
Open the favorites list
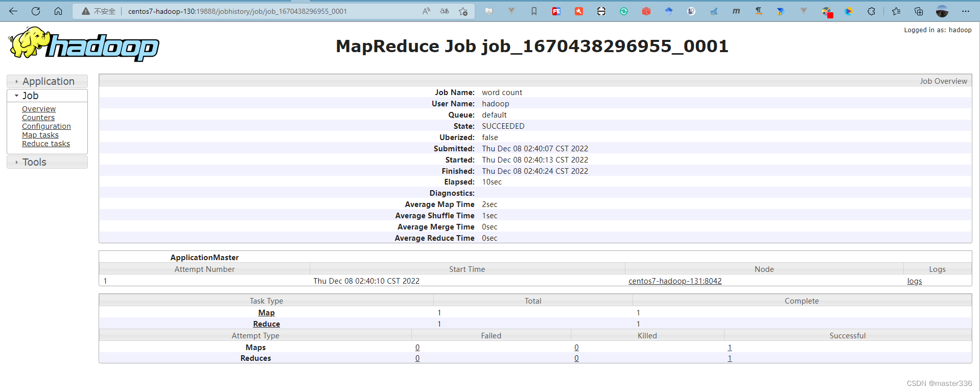click(x=896, y=11)
